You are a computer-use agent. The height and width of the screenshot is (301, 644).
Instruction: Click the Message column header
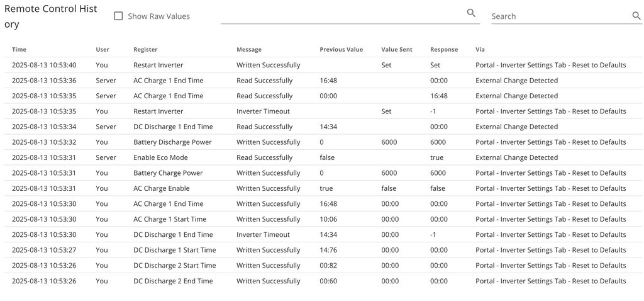[x=249, y=49]
